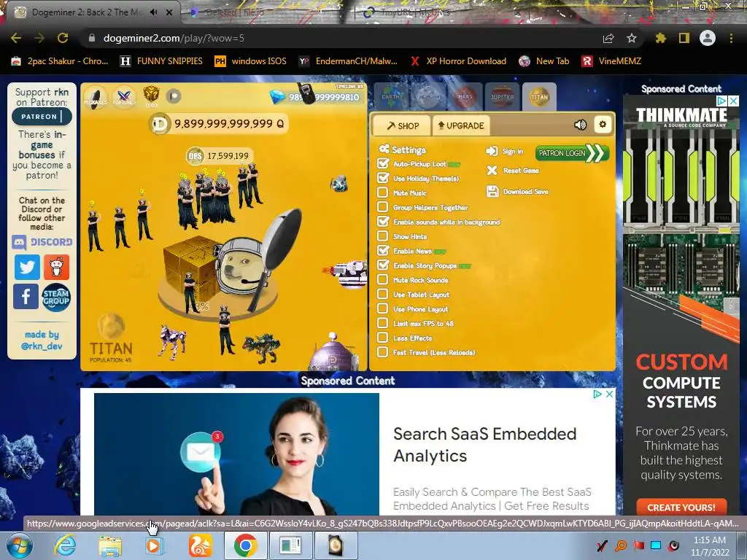
Task: Open Windows Explorer folder on the taskbar
Action: (109, 545)
